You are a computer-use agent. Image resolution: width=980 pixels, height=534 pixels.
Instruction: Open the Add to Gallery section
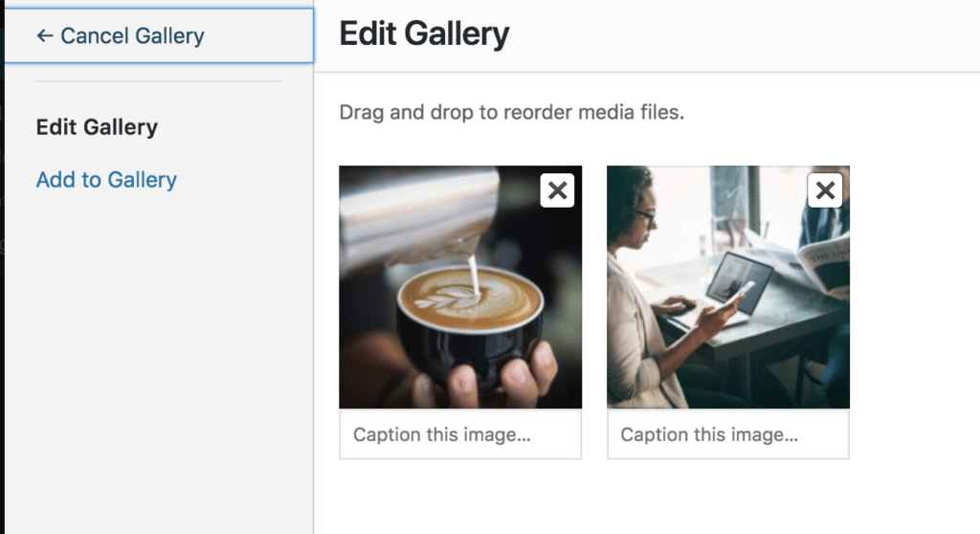click(x=106, y=180)
